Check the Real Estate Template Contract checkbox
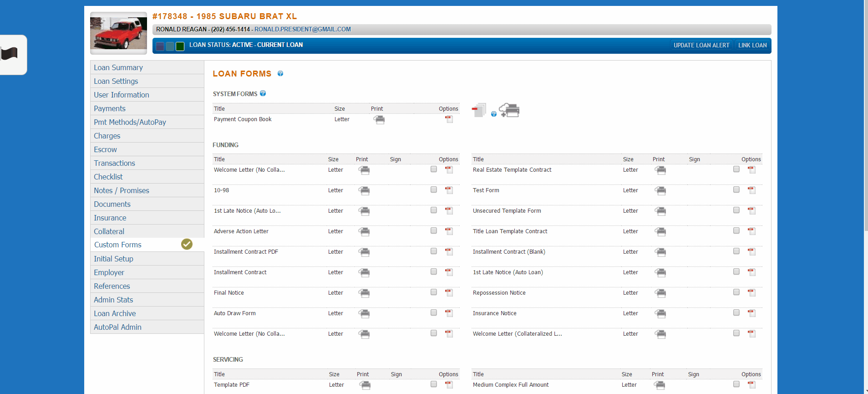 coord(736,169)
